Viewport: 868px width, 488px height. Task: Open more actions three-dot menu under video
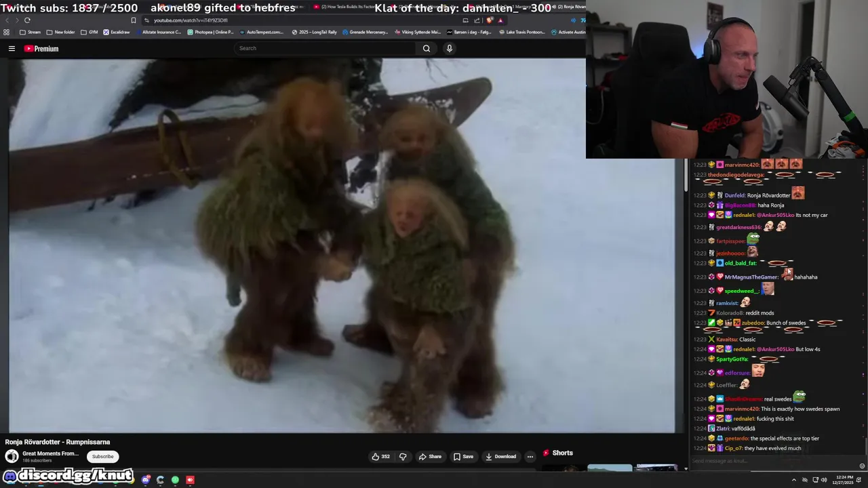coord(530,456)
